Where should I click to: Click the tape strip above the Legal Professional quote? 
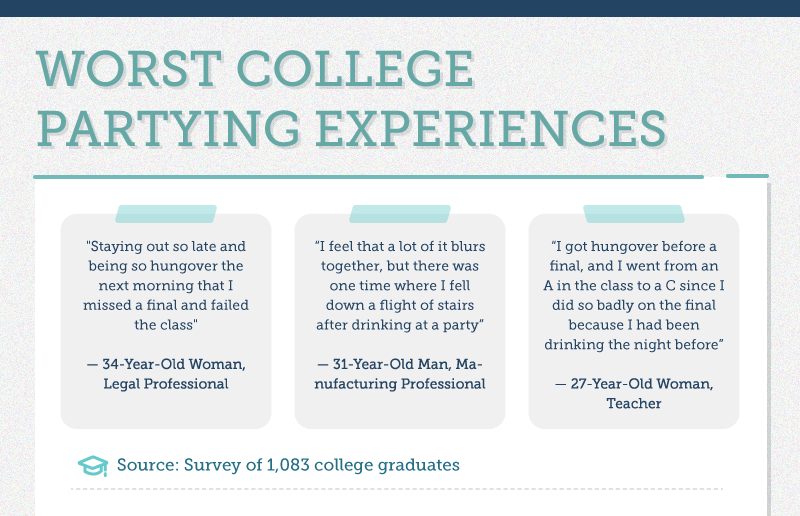tap(166, 214)
